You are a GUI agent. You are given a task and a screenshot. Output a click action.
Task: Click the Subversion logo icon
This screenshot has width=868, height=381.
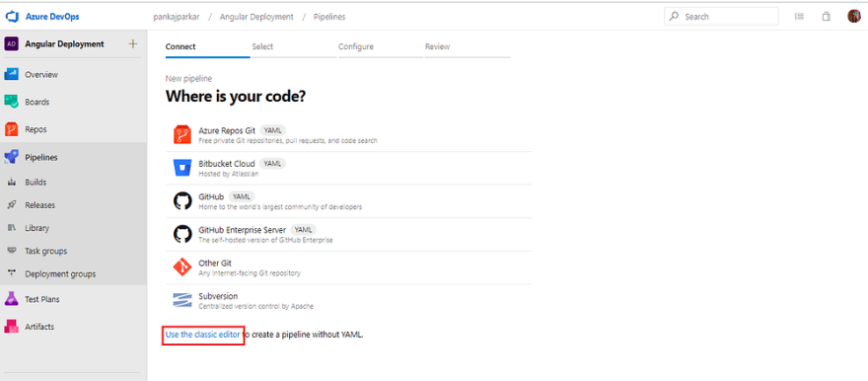[182, 301]
